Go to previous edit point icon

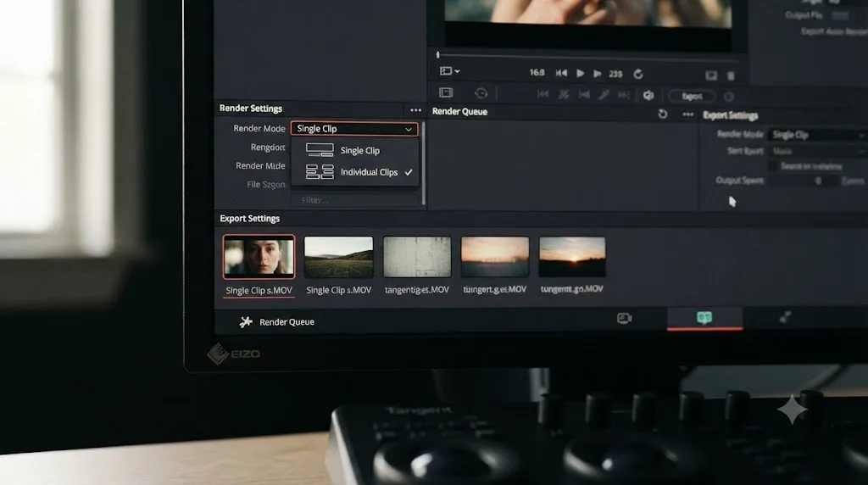coord(584,95)
